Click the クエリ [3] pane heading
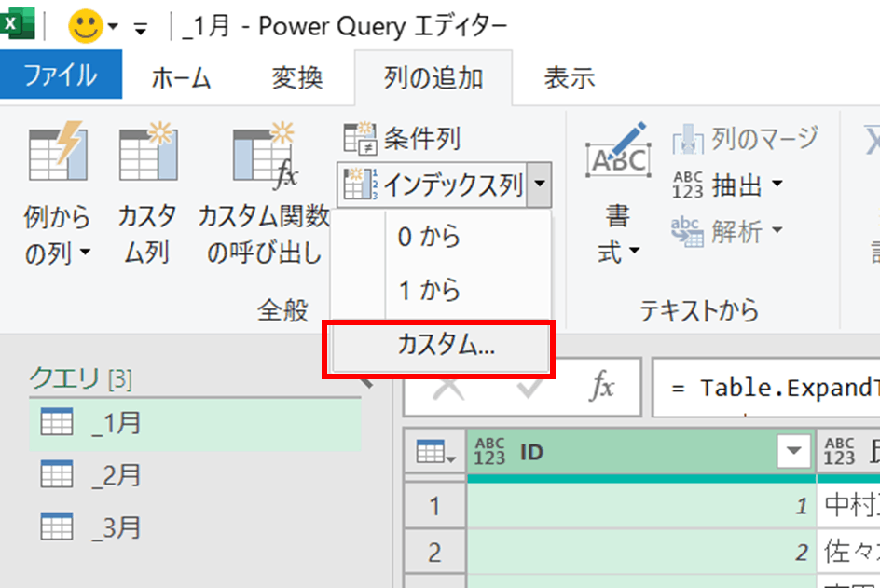Screen dimensions: 880x588 (x=81, y=378)
